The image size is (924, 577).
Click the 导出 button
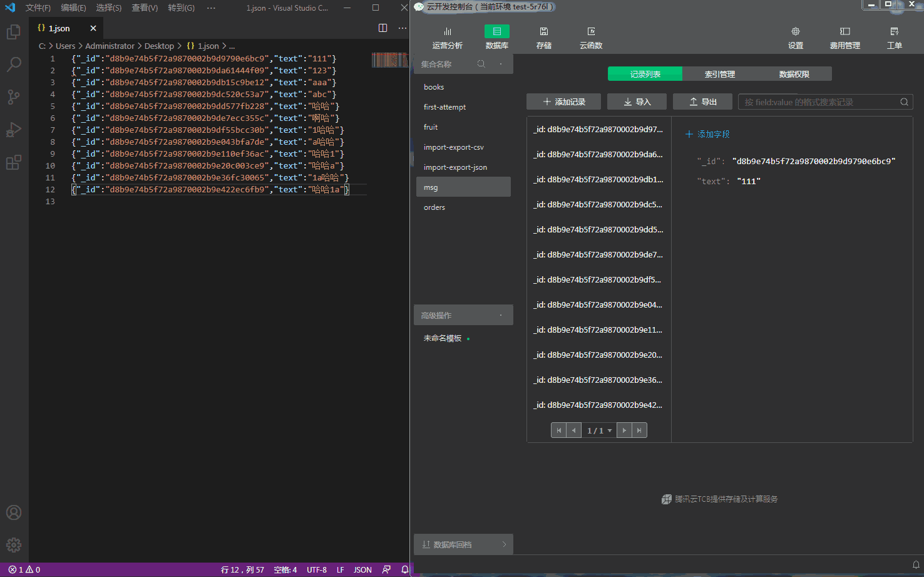tap(703, 101)
